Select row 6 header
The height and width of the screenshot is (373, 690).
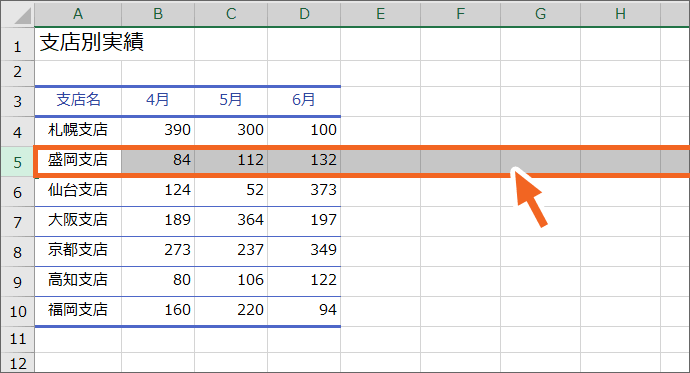(18, 192)
